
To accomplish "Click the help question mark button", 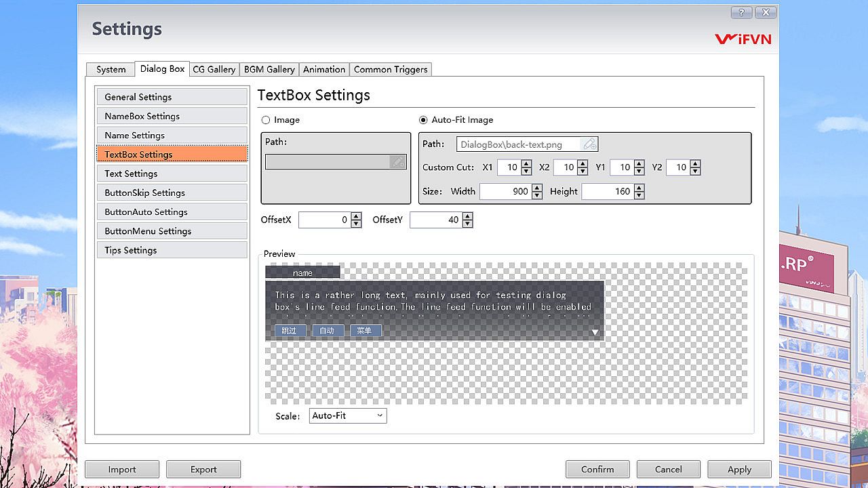I will coord(741,13).
